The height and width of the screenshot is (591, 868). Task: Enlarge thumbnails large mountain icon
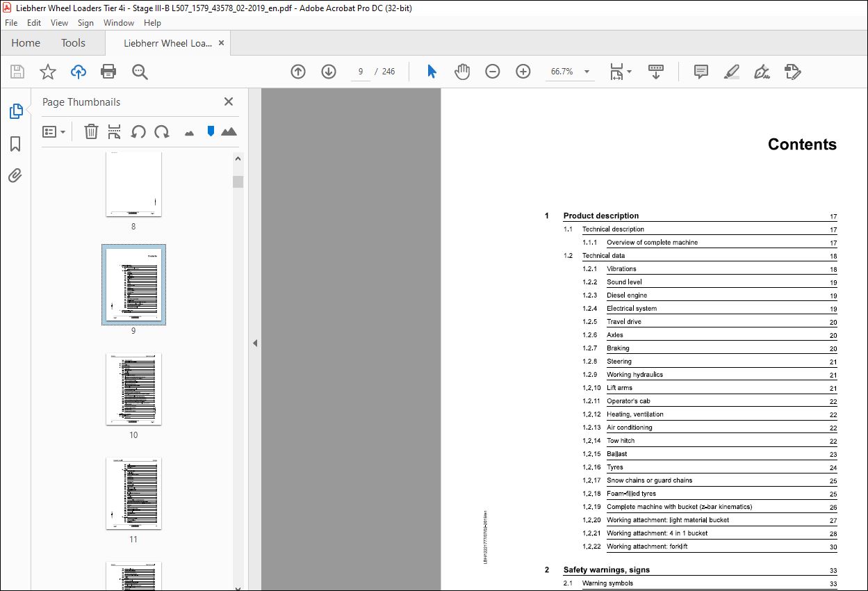(x=229, y=131)
